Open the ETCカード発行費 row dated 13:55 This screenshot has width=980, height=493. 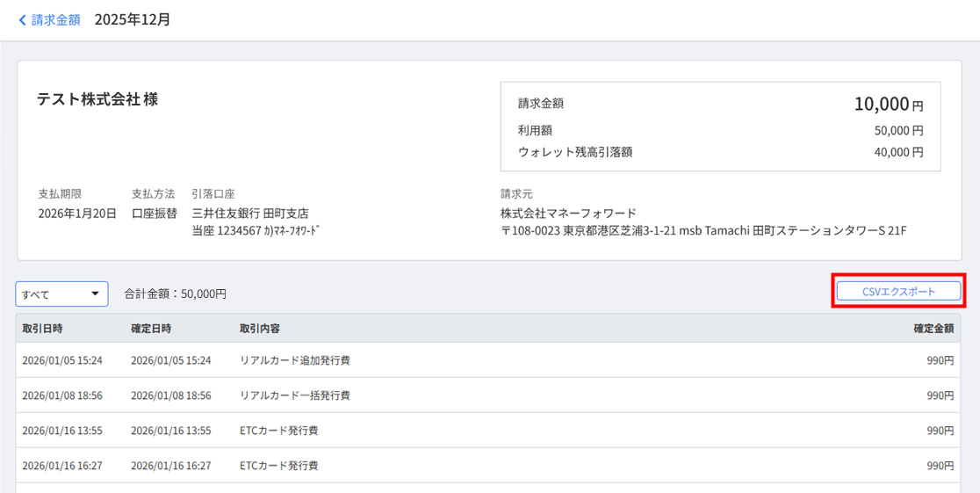point(278,431)
